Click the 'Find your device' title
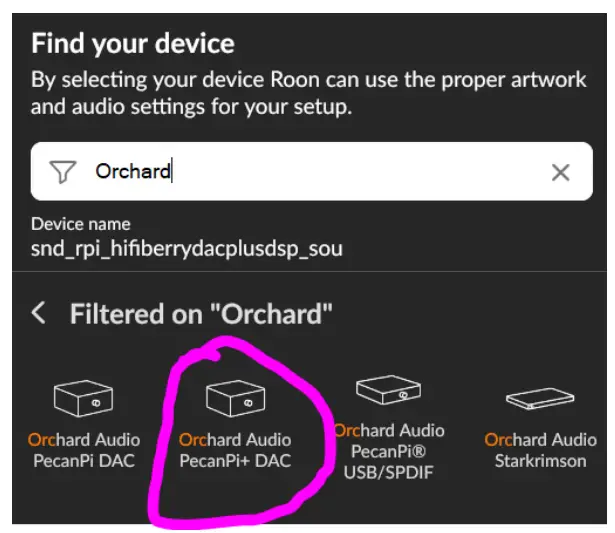This screenshot has width=615, height=533. point(132,44)
